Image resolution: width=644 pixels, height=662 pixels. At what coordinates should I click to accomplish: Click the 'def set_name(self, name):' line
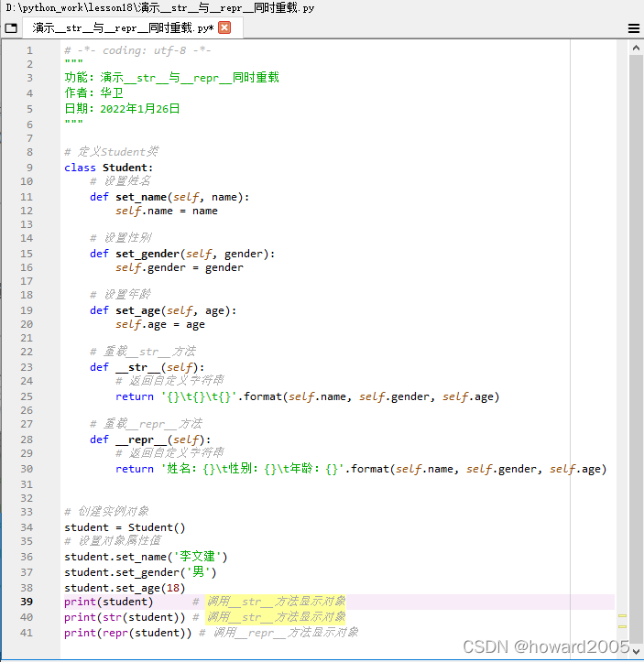(169, 197)
